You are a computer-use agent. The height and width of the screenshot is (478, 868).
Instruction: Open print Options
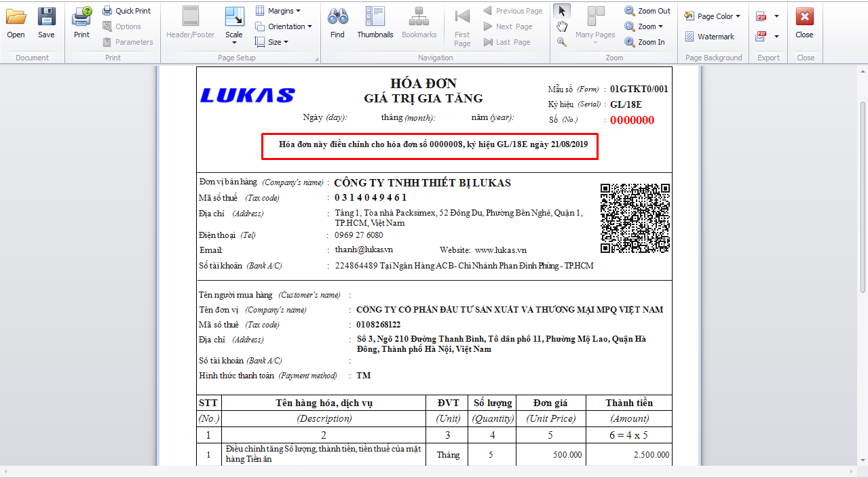pyautogui.click(x=122, y=26)
